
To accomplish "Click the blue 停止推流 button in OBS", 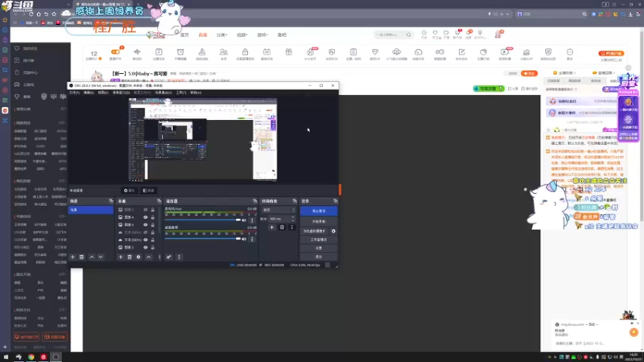I will (x=319, y=211).
